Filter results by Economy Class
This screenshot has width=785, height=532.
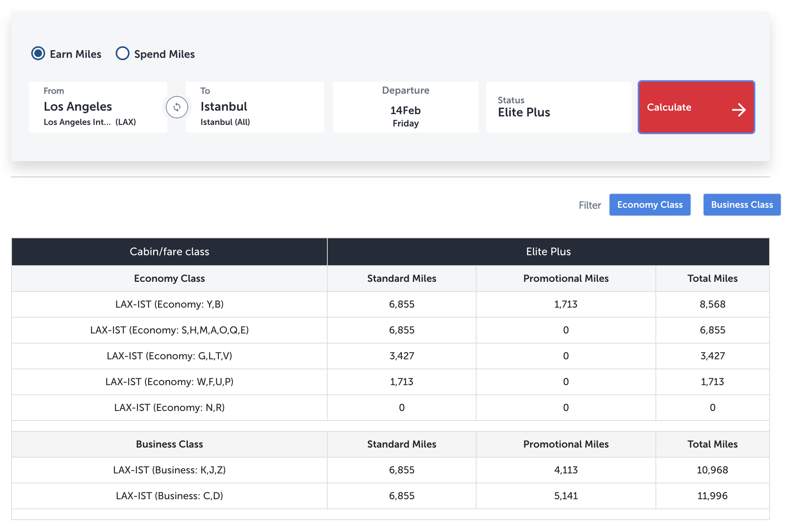(650, 205)
